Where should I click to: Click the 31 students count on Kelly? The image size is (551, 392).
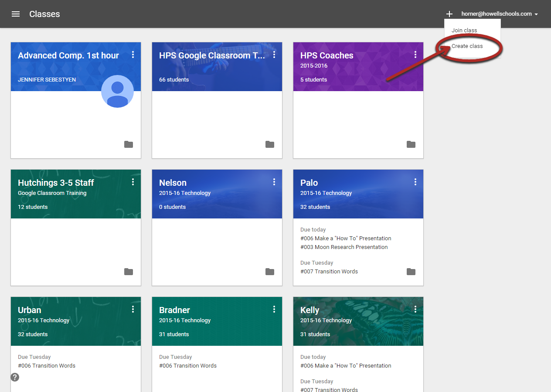[x=315, y=334]
